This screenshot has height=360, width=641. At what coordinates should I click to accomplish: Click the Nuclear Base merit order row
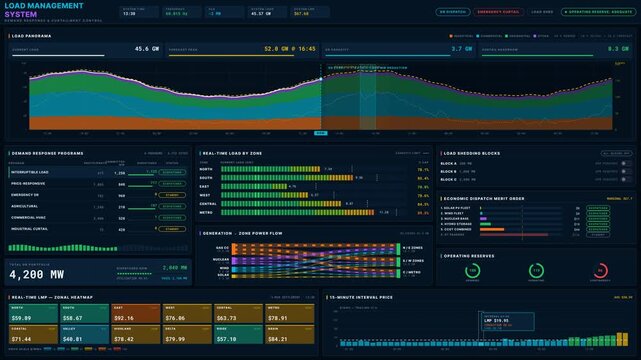pos(525,219)
